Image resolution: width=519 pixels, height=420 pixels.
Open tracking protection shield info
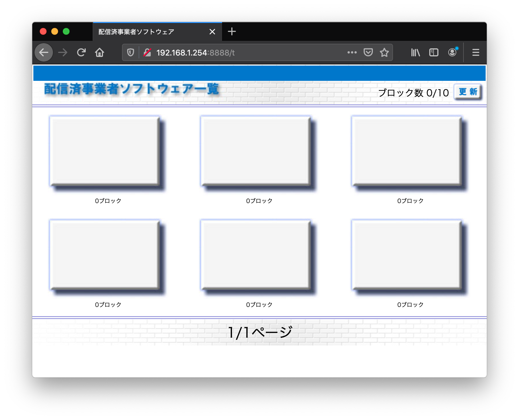coord(131,52)
